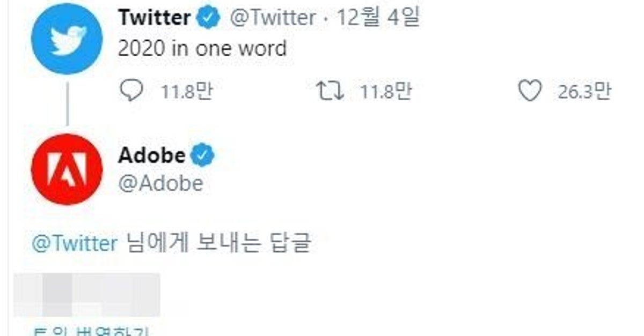Screen dimensions: 644x336
Task: Click the translate tweet link at bottom
Action: [91, 331]
